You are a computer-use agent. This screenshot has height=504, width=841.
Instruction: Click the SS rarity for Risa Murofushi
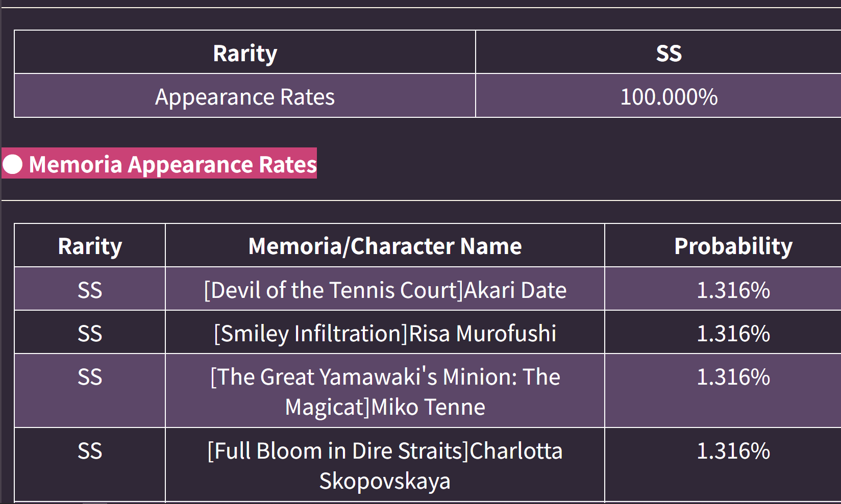coord(90,333)
